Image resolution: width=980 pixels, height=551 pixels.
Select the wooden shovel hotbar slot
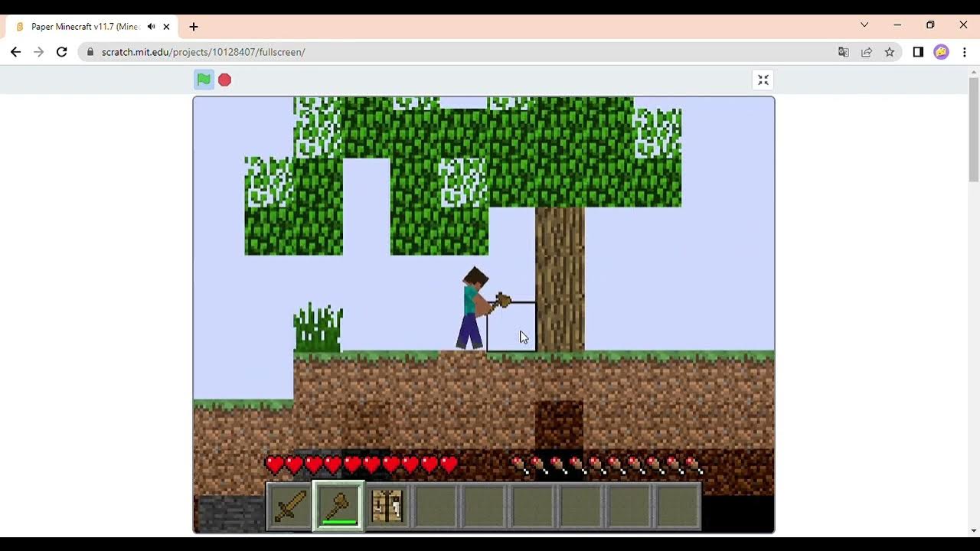point(338,506)
